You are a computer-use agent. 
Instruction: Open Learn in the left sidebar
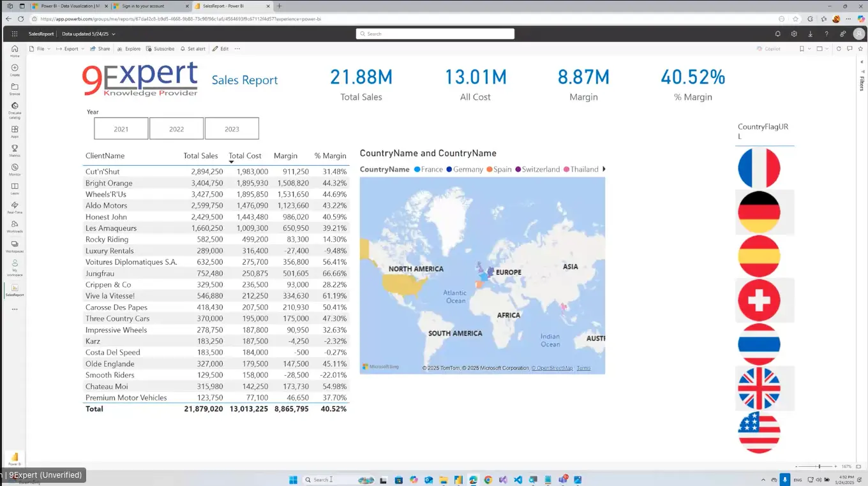(x=15, y=189)
